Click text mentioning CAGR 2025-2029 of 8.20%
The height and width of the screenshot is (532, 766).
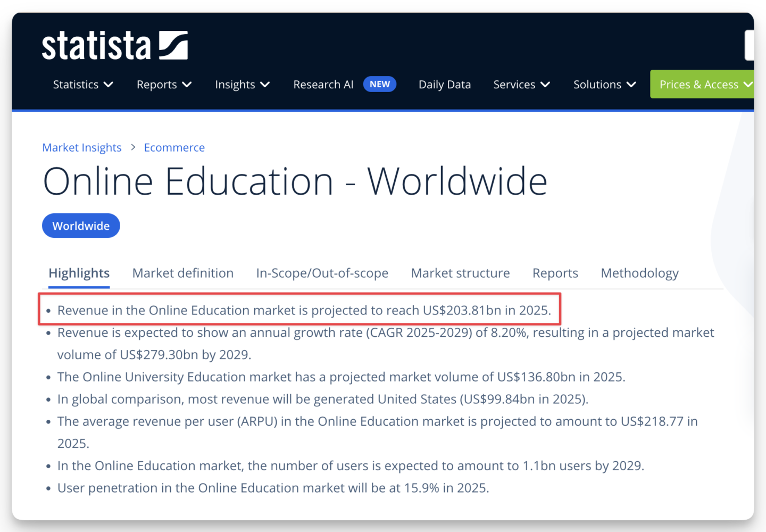coord(386,344)
